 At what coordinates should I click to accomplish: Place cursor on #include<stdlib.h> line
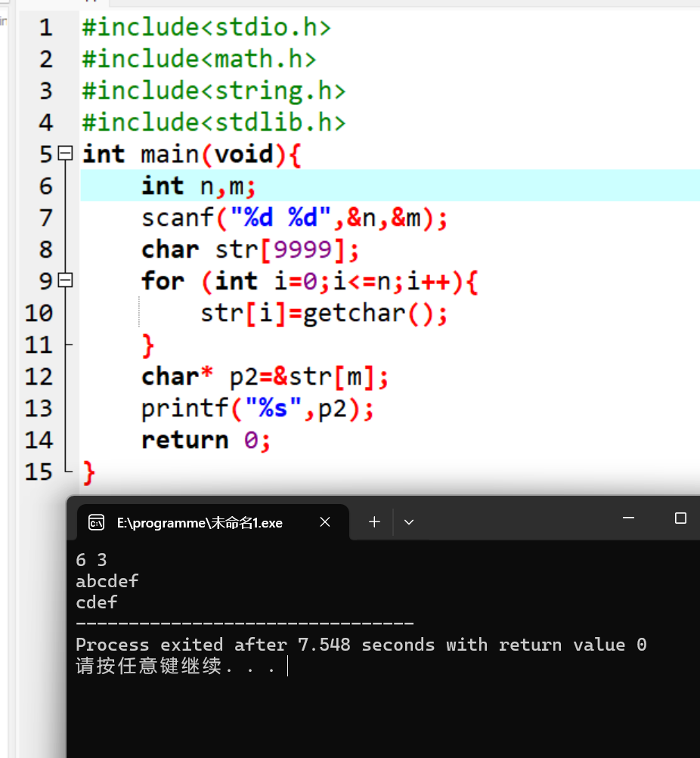pos(214,122)
